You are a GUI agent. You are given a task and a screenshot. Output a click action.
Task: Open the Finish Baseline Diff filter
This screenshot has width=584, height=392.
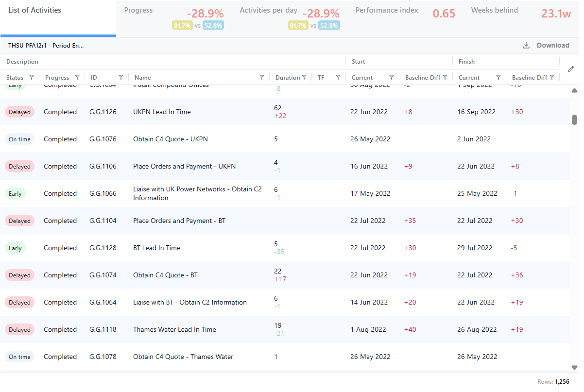552,77
